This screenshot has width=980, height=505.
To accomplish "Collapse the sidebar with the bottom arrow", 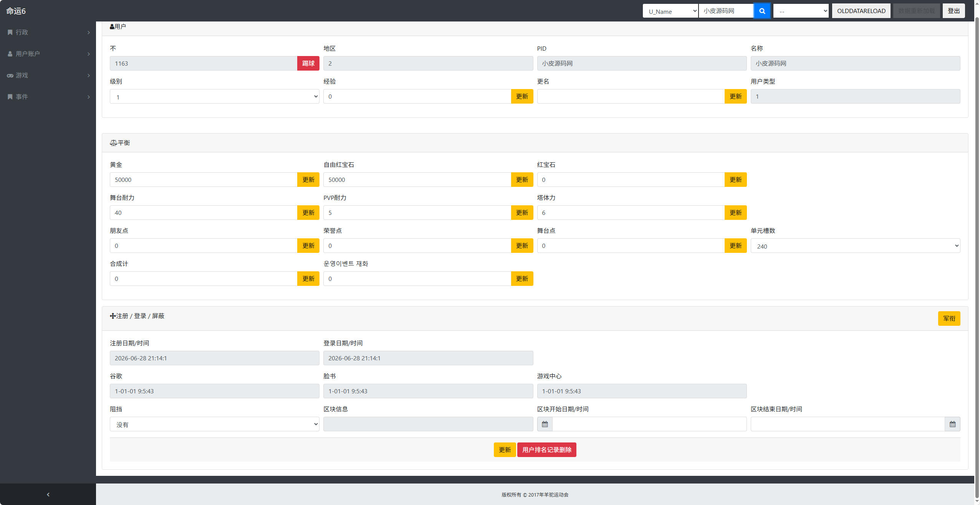I will coord(48,494).
